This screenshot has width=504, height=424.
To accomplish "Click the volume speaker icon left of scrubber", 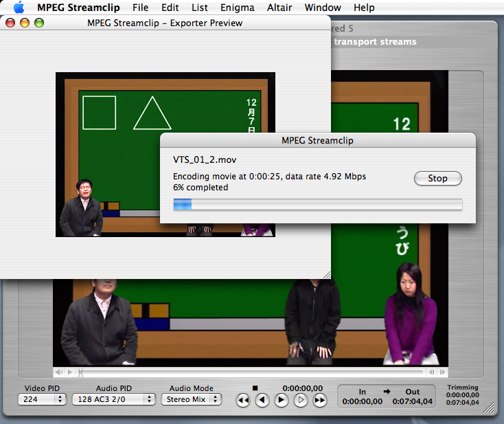I will coord(59,372).
